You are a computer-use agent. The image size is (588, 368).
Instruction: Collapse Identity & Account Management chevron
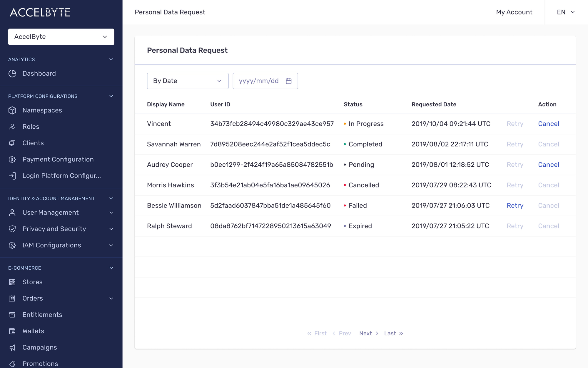click(x=111, y=198)
